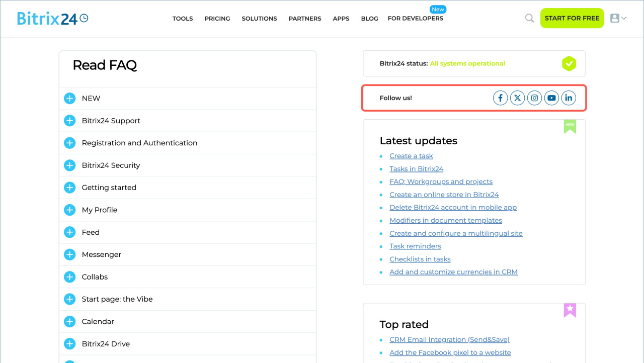The image size is (644, 363).
Task: Click the green NEW ribbon badge
Action: (570, 126)
